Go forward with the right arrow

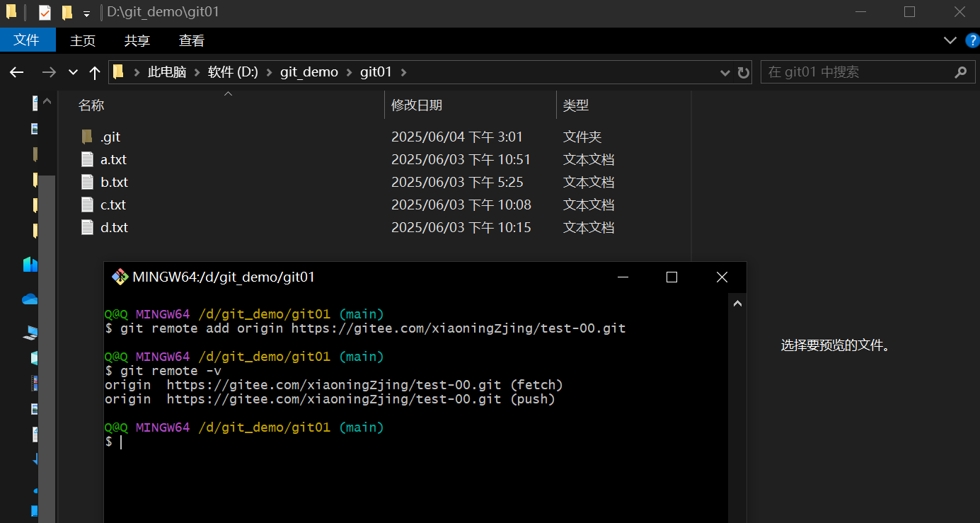(x=49, y=72)
